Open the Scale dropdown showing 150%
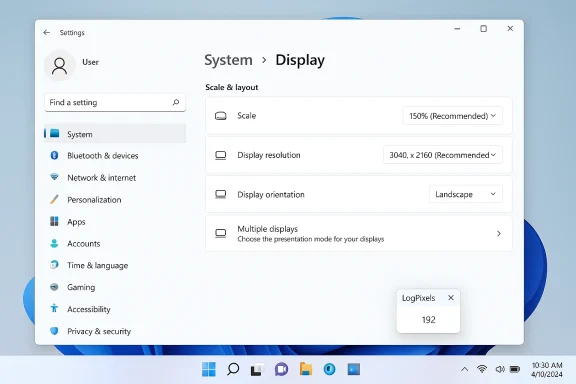 (452, 116)
